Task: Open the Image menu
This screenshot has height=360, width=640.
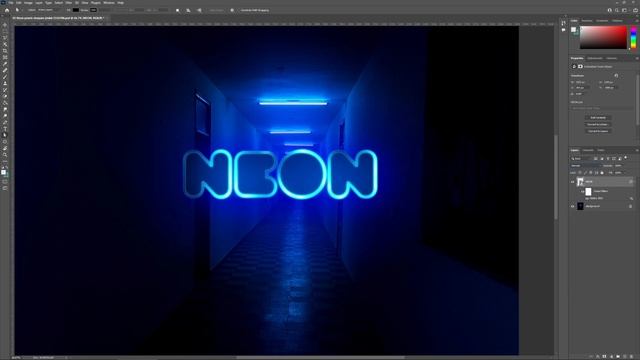Action: pos(28,3)
